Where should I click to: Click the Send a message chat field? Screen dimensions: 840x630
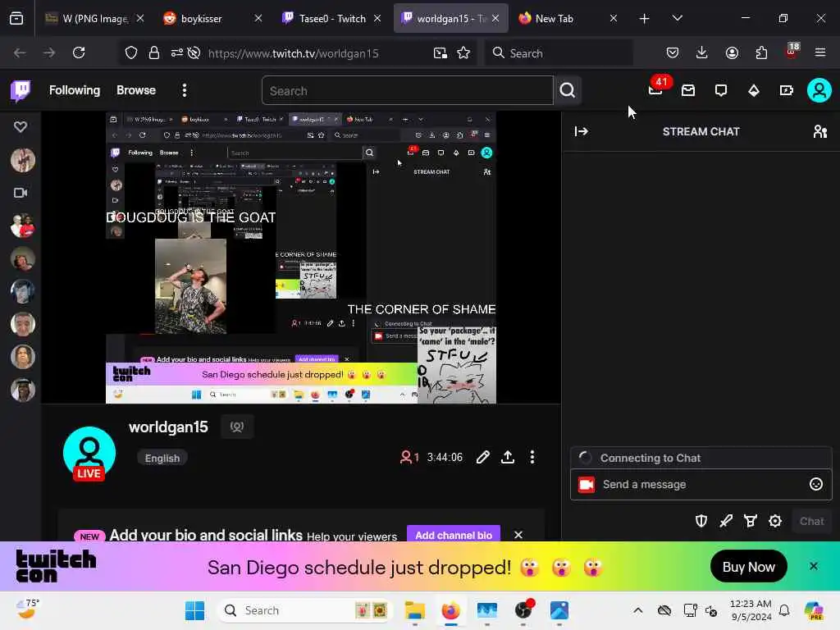(701, 484)
